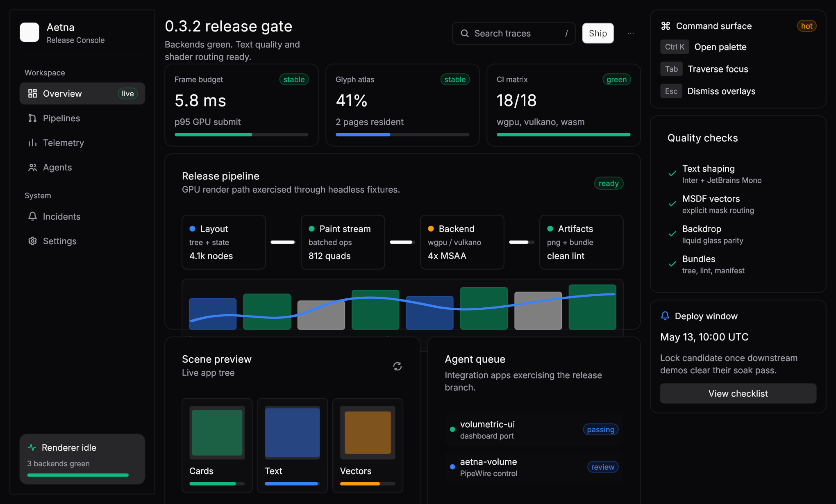Click the Layout pipeline stage card
Image resolution: width=836 pixels, height=504 pixels.
[224, 242]
